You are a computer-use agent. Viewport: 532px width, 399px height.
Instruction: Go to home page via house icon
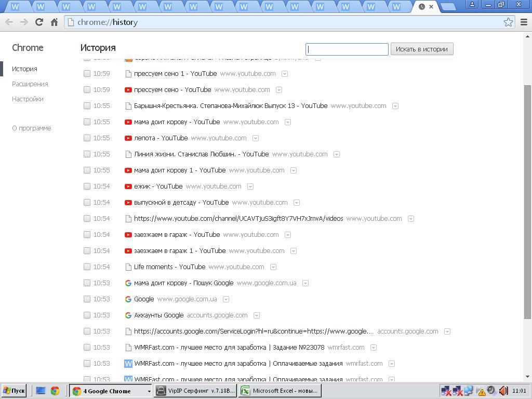[x=54, y=22]
